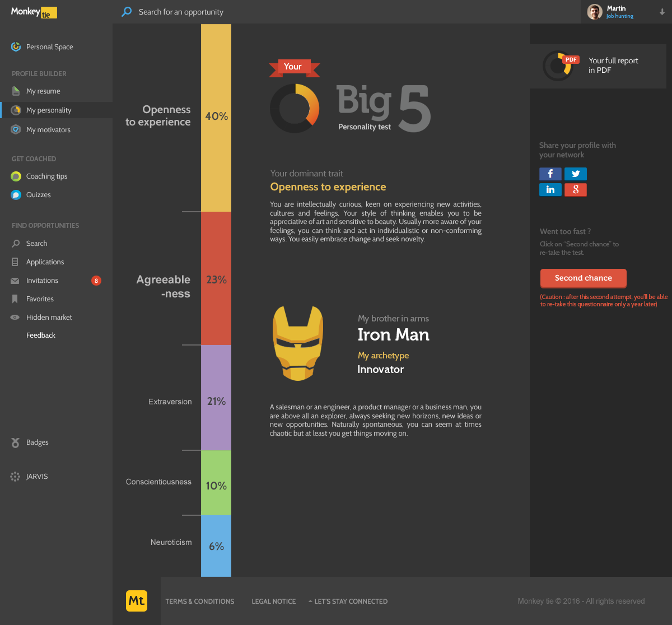672x625 pixels.
Task: Open My resume in sidebar
Action: coord(43,91)
